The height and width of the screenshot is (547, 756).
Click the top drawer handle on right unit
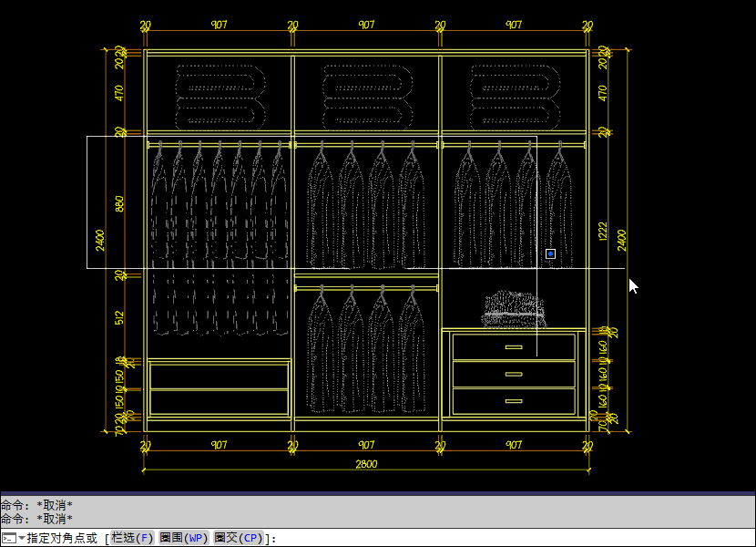pyautogui.click(x=514, y=347)
